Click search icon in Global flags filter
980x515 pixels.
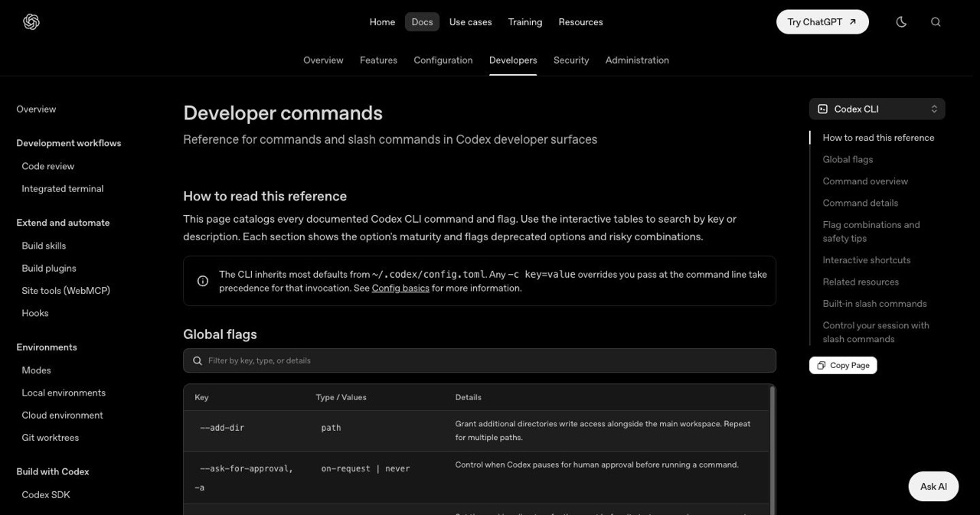pos(198,360)
